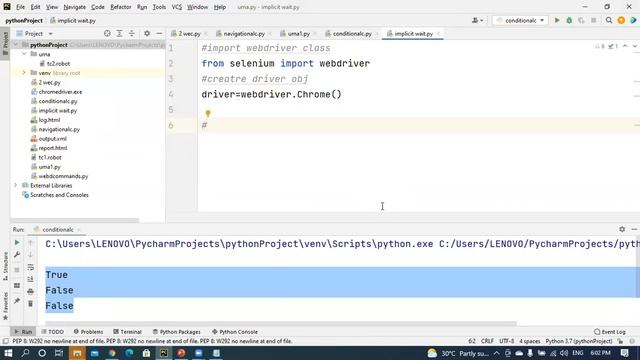Click the intention lightbulb in the editor
Screen dimensions: 640x360
click(208, 113)
